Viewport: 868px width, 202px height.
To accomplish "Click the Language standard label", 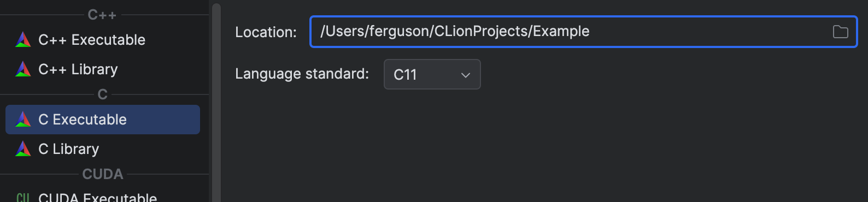I will click(x=302, y=74).
